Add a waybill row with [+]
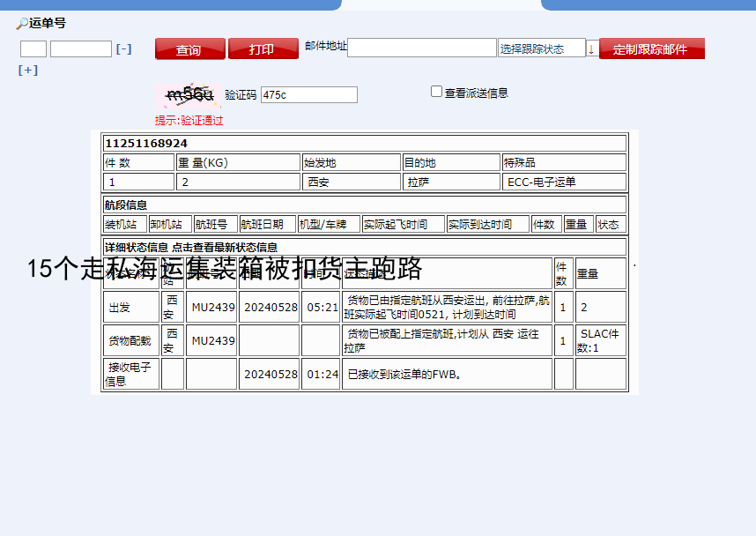 [28, 71]
